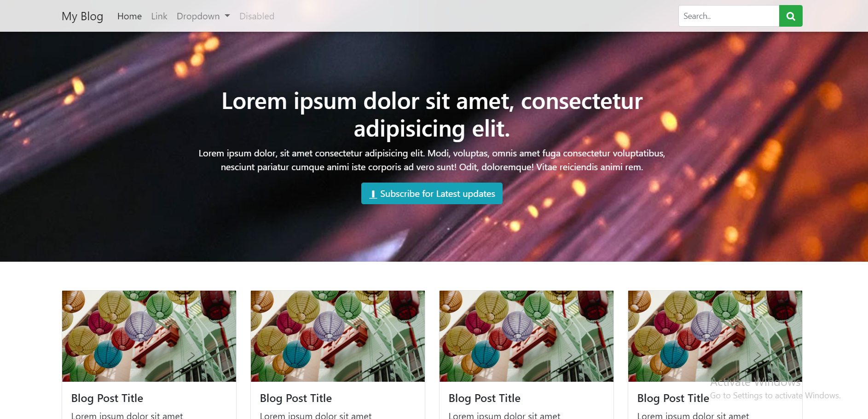
Task: Select the fourth card's Blog Post Title
Action: (x=673, y=398)
